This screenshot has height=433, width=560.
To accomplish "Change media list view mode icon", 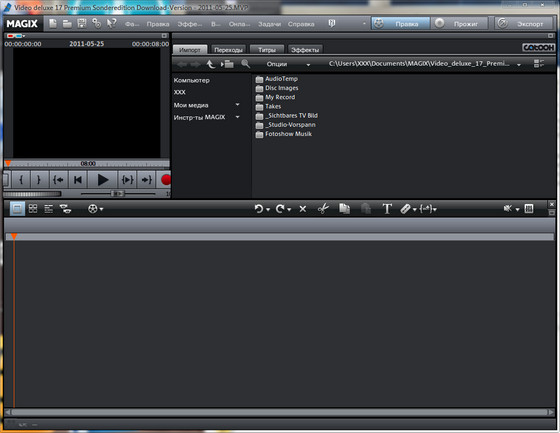I will (x=539, y=64).
